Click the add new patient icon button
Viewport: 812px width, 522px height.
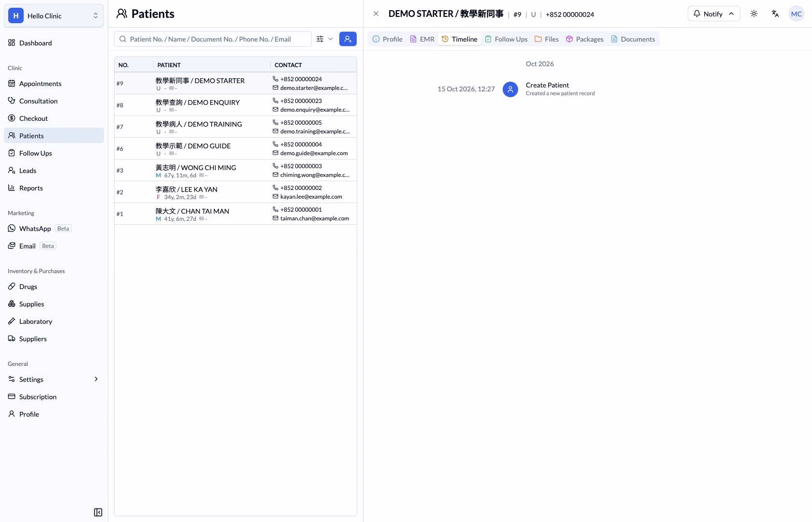click(348, 39)
